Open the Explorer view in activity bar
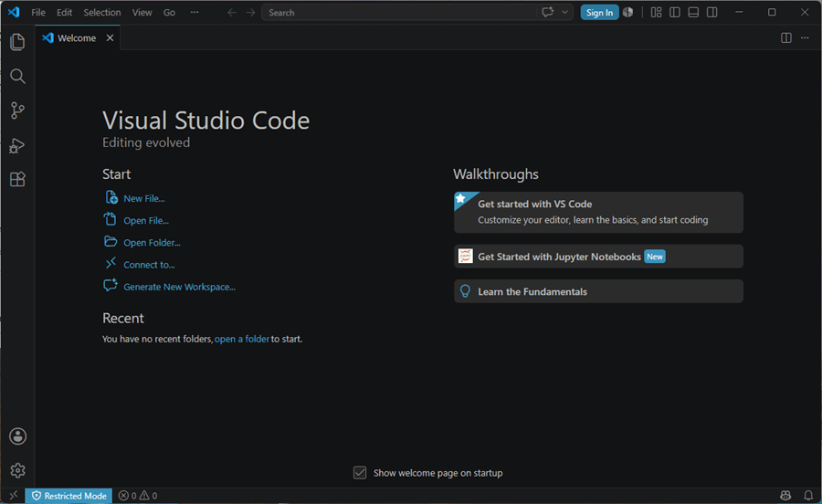822x504 pixels. [x=17, y=42]
